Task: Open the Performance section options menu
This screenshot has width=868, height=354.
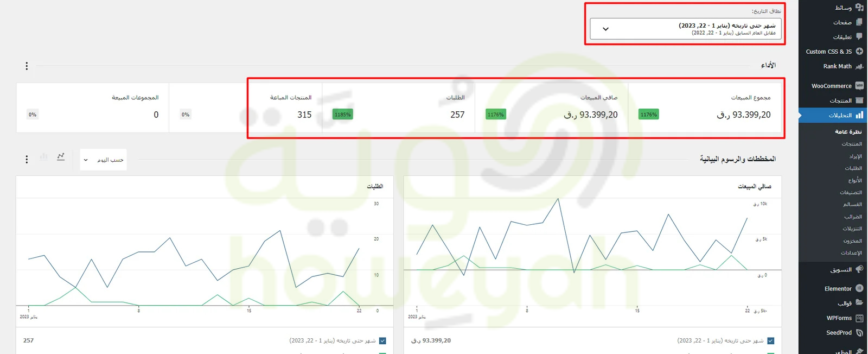Action: click(27, 66)
